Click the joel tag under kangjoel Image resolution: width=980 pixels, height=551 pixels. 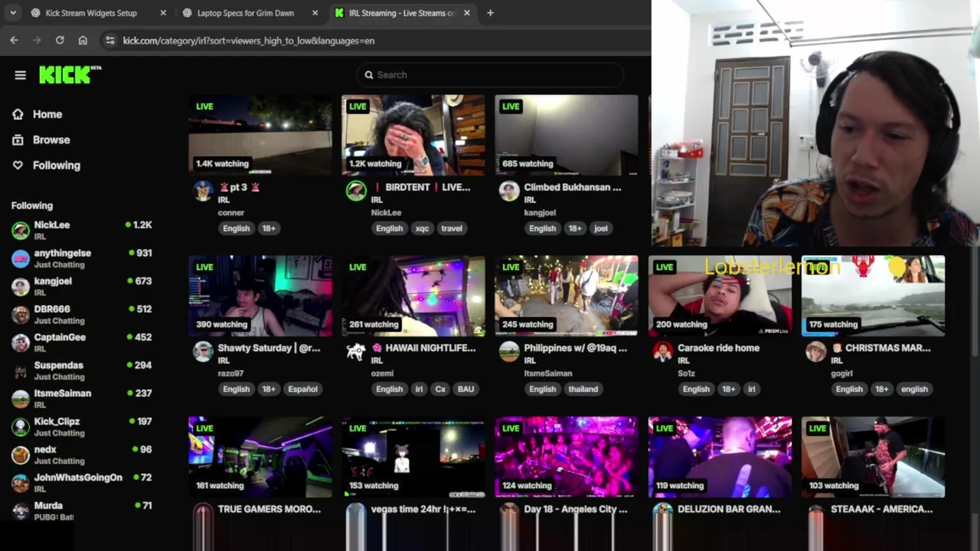pos(601,228)
